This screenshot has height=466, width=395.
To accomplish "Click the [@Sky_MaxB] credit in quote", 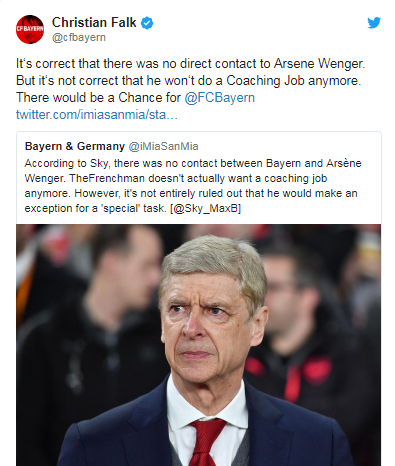I will point(205,208).
